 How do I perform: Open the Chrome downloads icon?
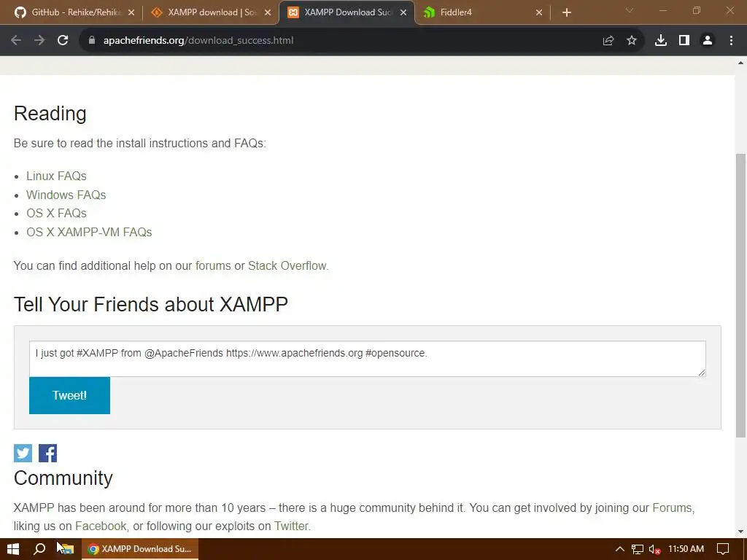(661, 41)
